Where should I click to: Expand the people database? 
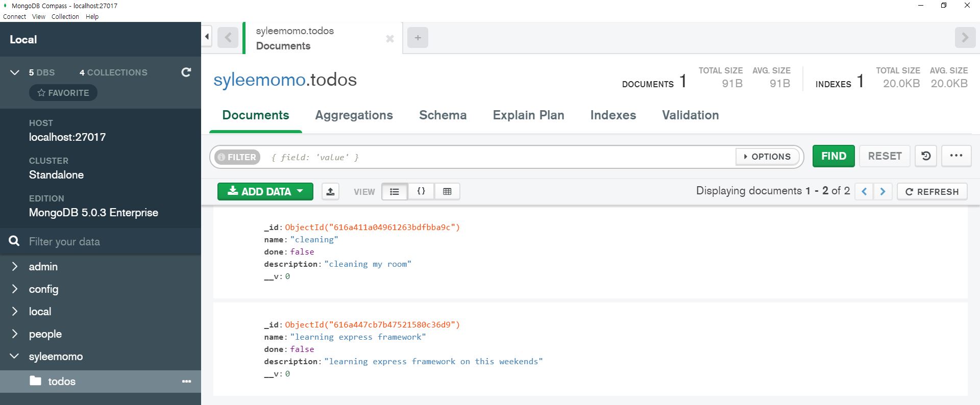pyautogui.click(x=15, y=334)
